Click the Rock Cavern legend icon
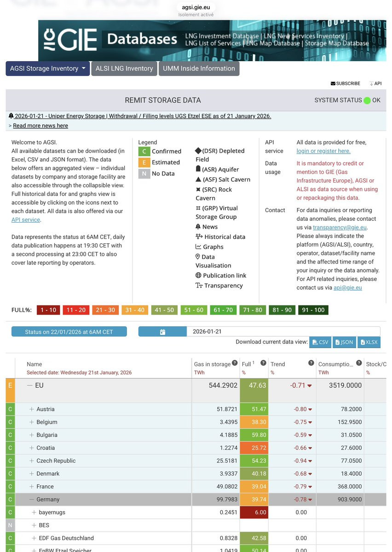This screenshot has width=392, height=552. [198, 190]
